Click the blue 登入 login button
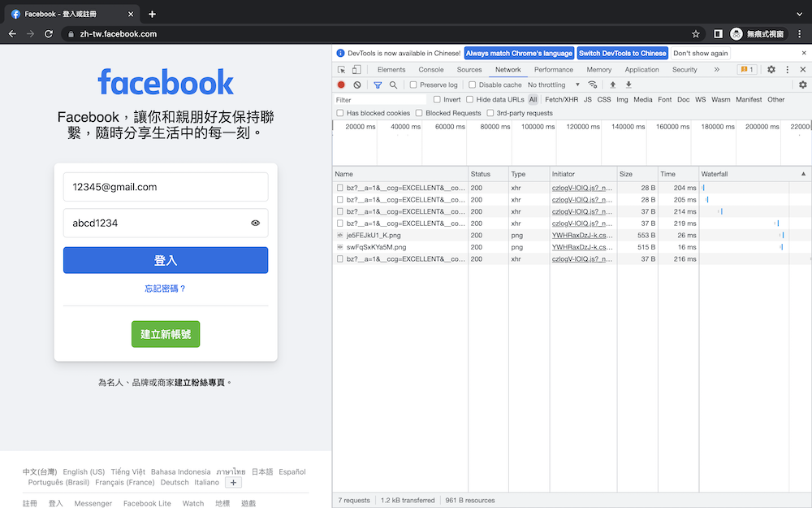 coord(166,260)
